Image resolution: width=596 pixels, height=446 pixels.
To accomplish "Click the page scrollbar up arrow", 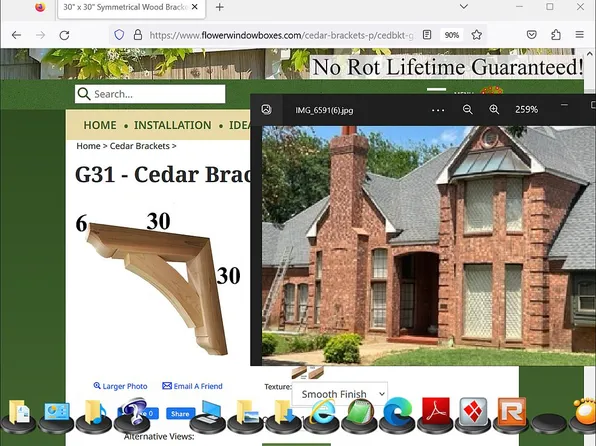I will pos(590,54).
